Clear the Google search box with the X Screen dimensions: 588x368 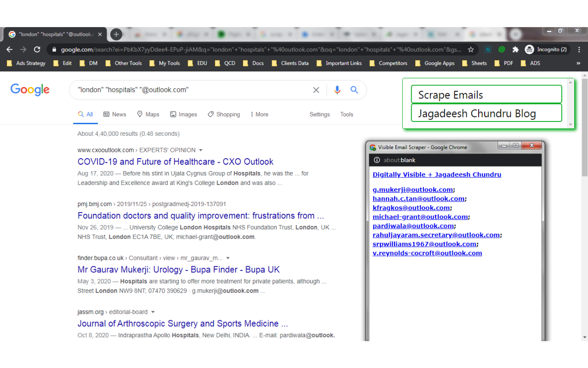coord(316,90)
